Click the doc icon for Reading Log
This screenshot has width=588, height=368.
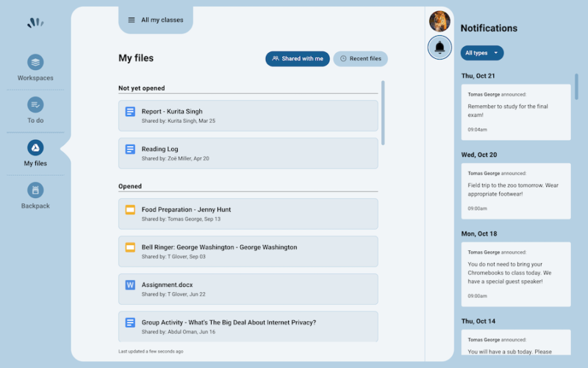(x=130, y=149)
